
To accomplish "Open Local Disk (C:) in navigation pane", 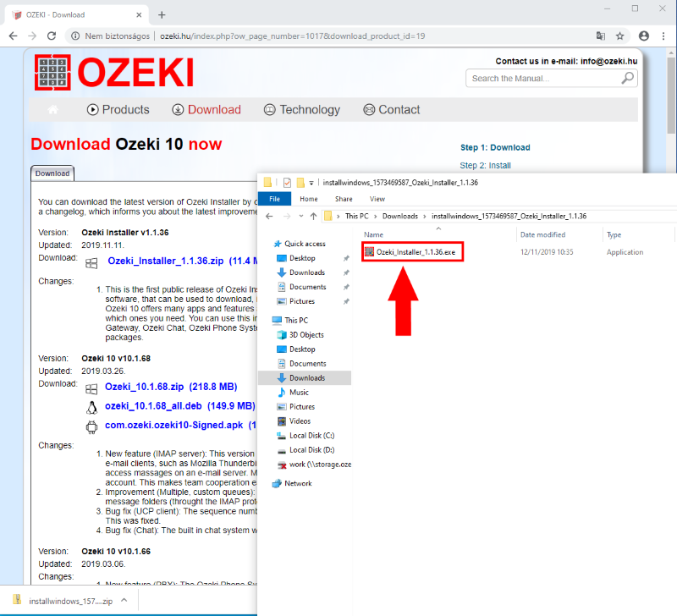I will pyautogui.click(x=311, y=435).
